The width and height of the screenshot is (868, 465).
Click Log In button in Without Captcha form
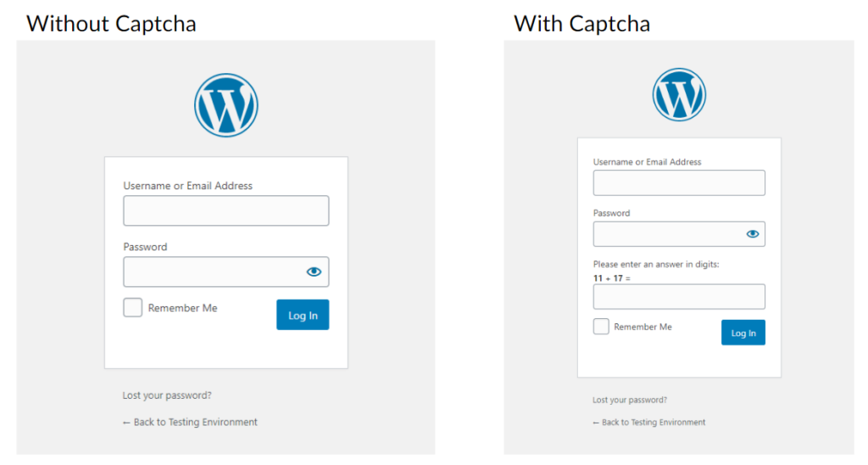coord(303,315)
